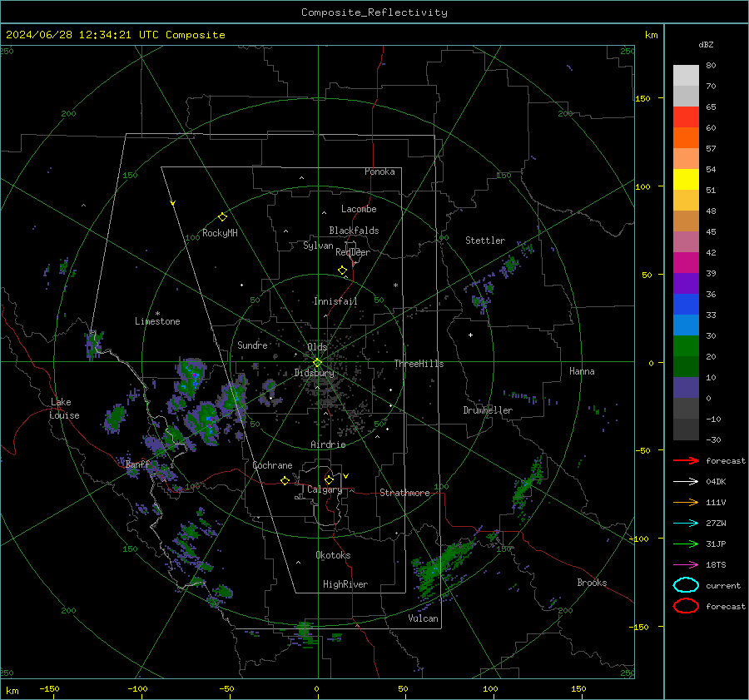This screenshot has height=700, width=749.
Task: Click the magenta 18TS arrow in legend
Action: click(x=686, y=565)
